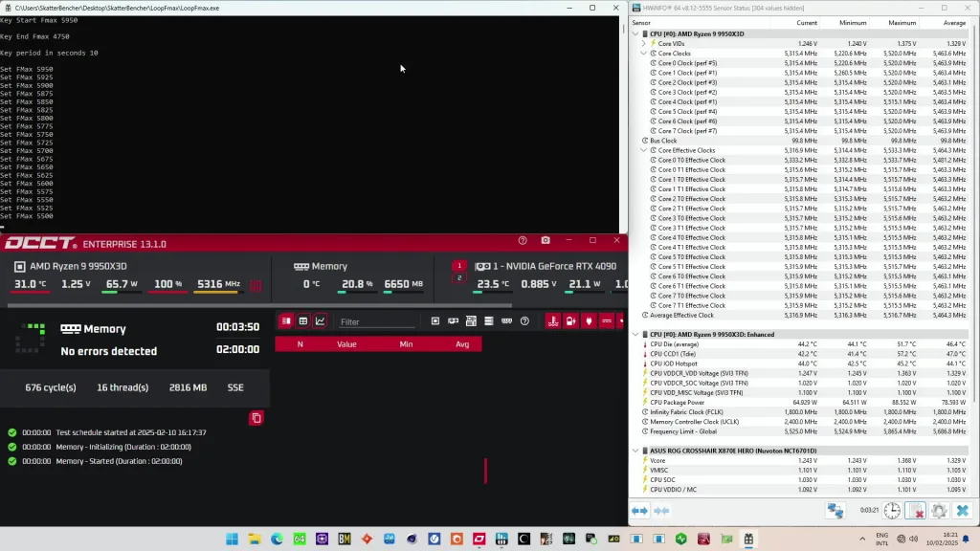This screenshot has height=551, width=980.
Task: Toggle the fan/battery sensor type filter
Action: [x=570, y=321]
